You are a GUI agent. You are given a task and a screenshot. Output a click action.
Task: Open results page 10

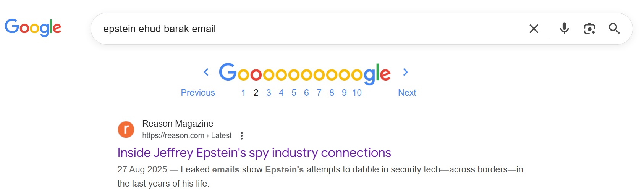(357, 93)
